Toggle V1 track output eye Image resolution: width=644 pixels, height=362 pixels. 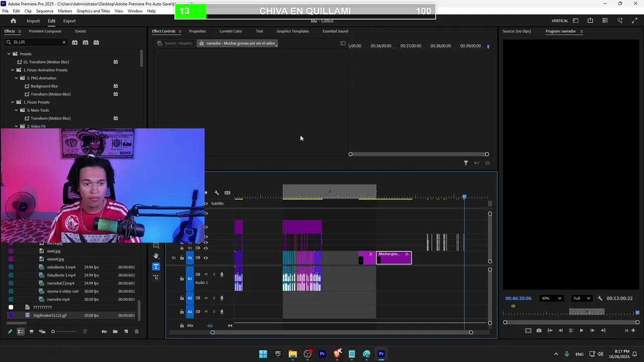(206, 258)
